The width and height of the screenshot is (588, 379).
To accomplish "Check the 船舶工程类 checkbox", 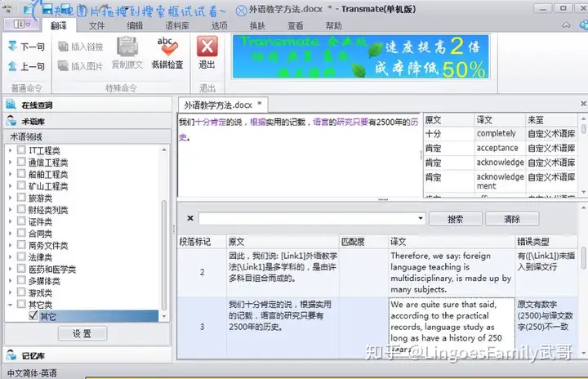I will tap(22, 174).
